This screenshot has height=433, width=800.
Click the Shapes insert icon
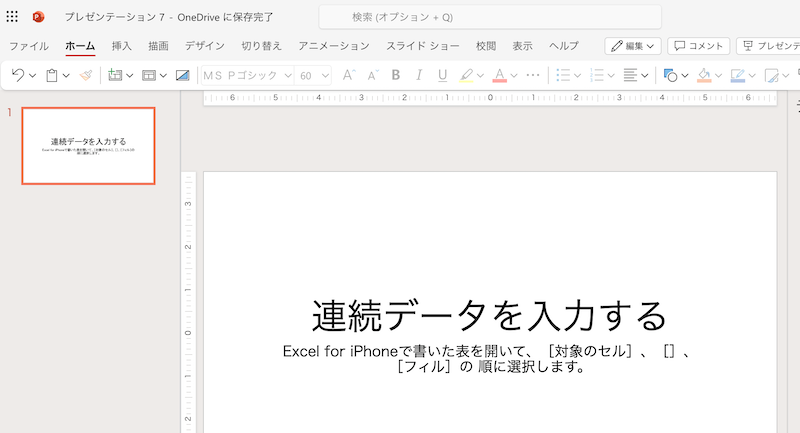click(x=670, y=75)
